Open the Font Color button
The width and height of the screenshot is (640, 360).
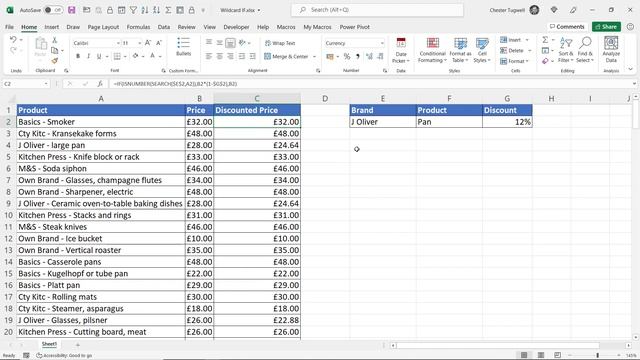click(x=153, y=56)
